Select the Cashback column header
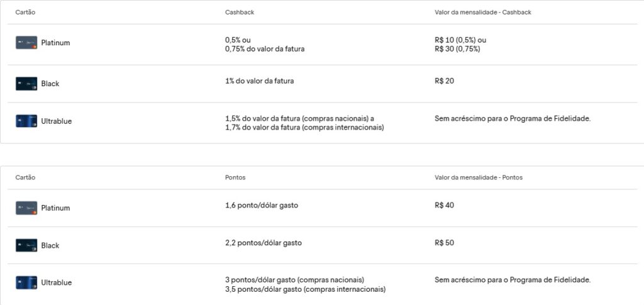Viewport: 644px width, 305px height. pyautogui.click(x=240, y=13)
